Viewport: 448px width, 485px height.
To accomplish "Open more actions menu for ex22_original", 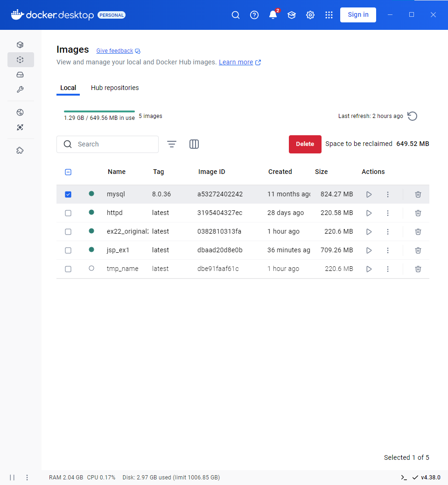I will coord(388,232).
